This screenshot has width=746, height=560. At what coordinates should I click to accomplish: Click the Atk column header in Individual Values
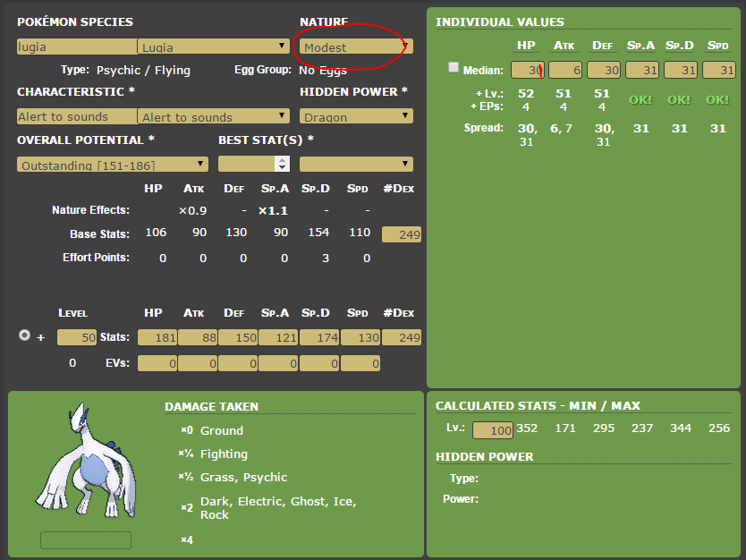tap(564, 46)
